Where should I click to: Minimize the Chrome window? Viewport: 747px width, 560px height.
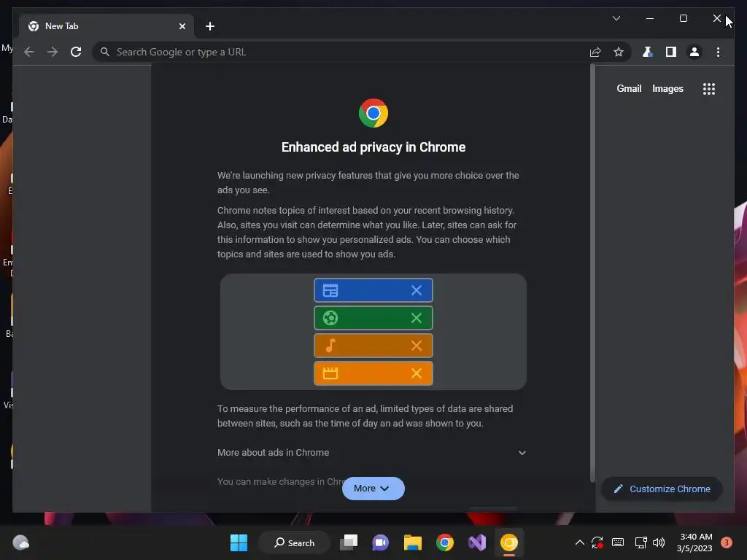click(650, 18)
